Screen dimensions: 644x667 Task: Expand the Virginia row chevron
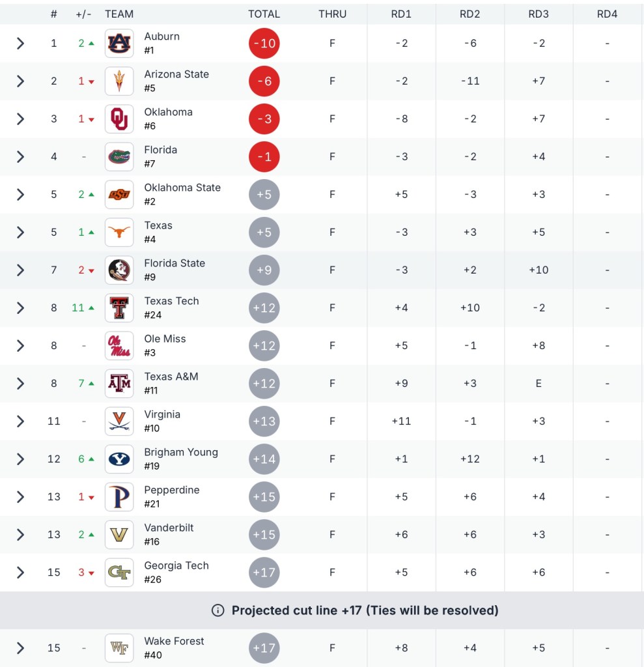20,421
